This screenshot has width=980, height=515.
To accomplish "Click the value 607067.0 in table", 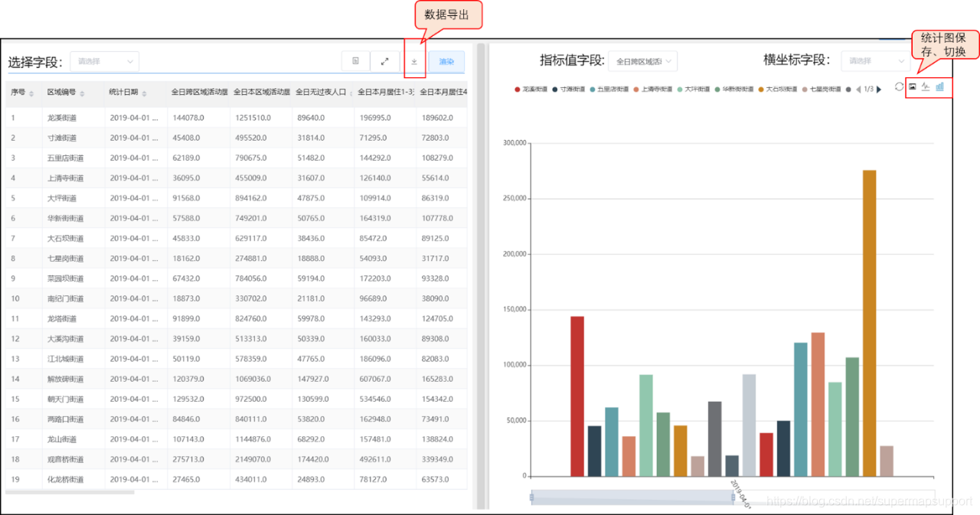I will point(374,379).
